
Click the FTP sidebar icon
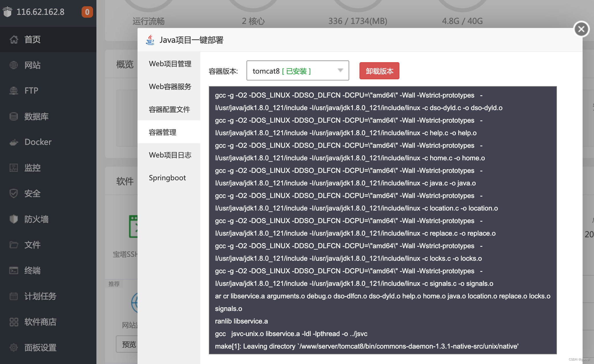(x=14, y=91)
